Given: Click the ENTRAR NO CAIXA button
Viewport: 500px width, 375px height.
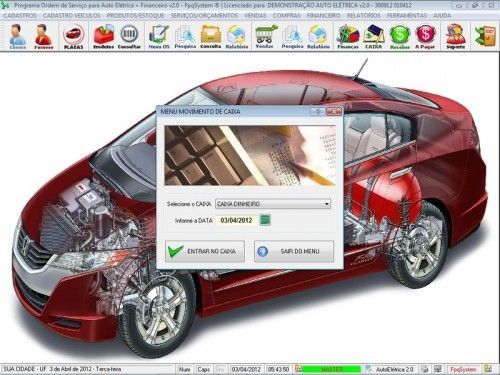Looking at the screenshot, I should pos(205,251).
